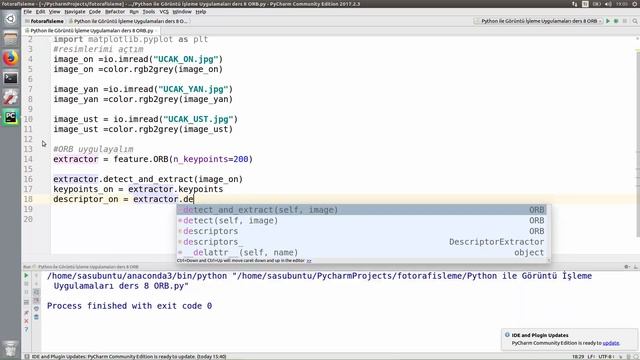Toggle tool window bars icon in status bar
This screenshot has width=640, height=360.
tap(27, 357)
